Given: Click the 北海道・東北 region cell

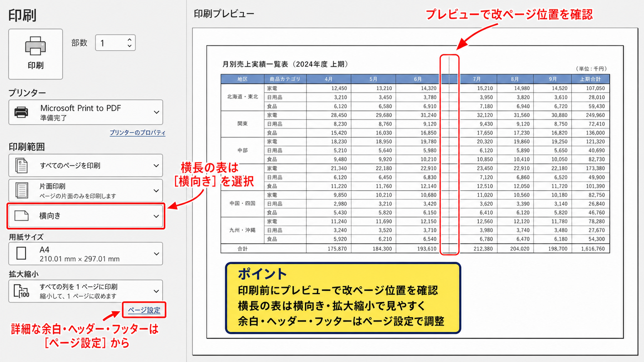Looking at the screenshot, I should coord(242,97).
